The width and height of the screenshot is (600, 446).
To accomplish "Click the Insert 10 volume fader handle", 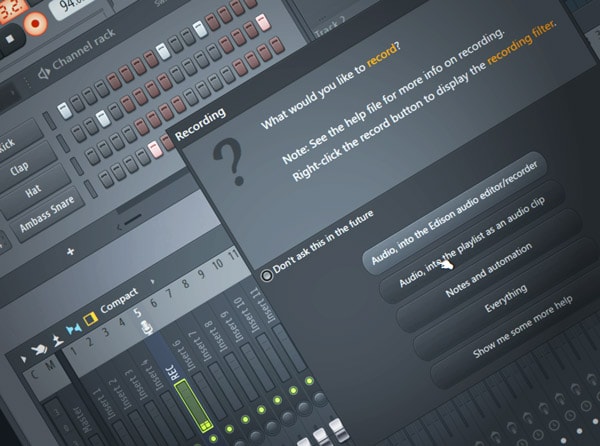I will [x=321, y=437].
